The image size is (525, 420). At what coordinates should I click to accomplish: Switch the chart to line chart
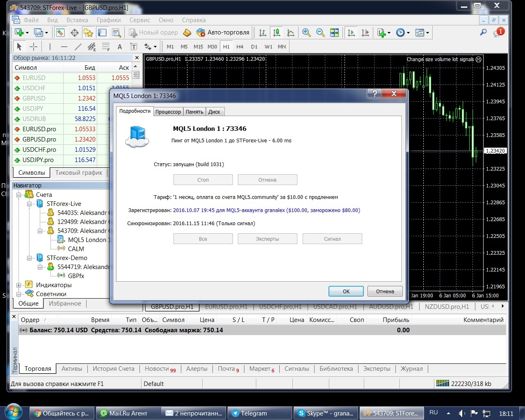coord(291,32)
